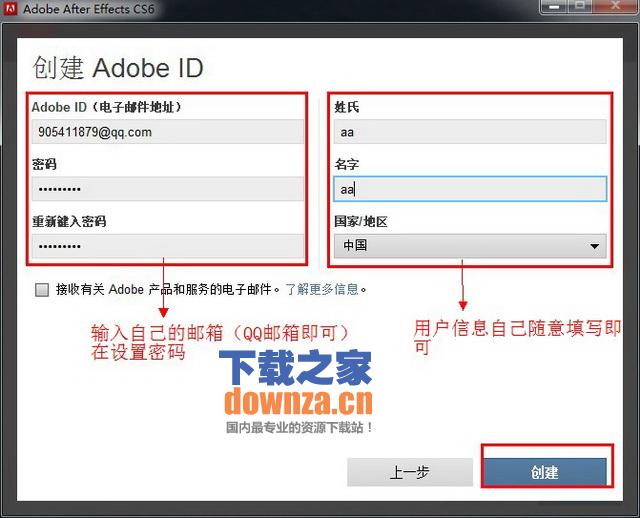Minimize the After Effects CS6 window
The height and width of the screenshot is (518, 640).
pos(554,7)
